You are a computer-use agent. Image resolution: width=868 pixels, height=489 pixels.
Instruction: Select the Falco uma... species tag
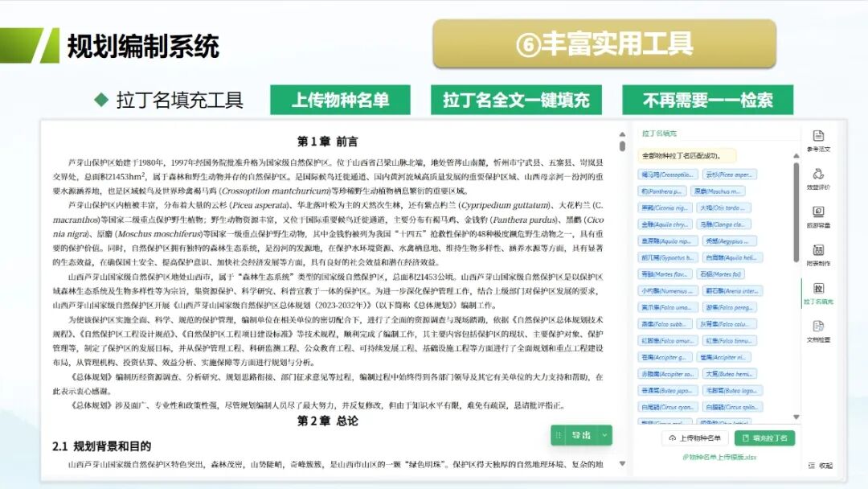(x=668, y=307)
